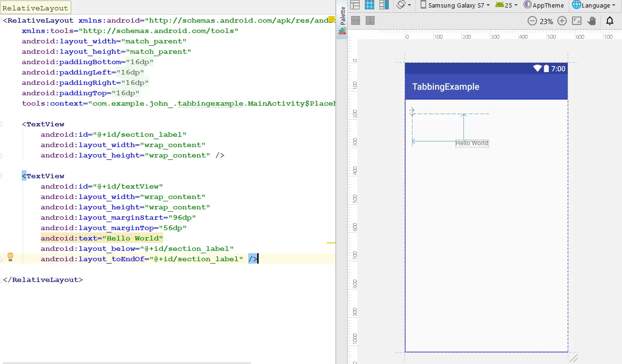Click the zoom to fit screen icon
Viewport: 622px width, 364px height.
tap(577, 21)
